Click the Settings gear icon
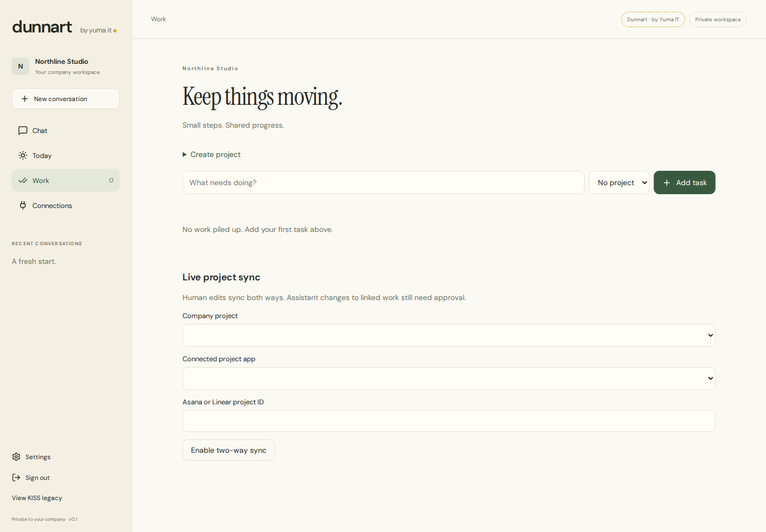The width and height of the screenshot is (766, 532). tap(16, 457)
